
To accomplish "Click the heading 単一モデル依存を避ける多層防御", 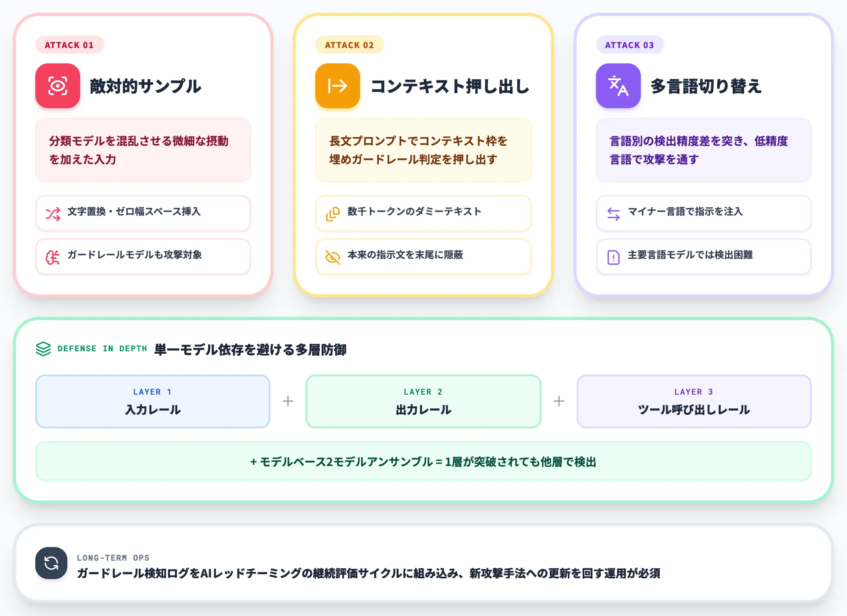I will tap(250, 350).
